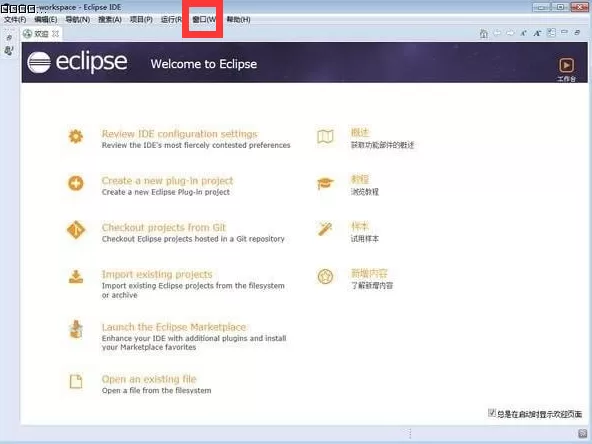
Task: Open the 项目(P) menu
Action: (141, 19)
